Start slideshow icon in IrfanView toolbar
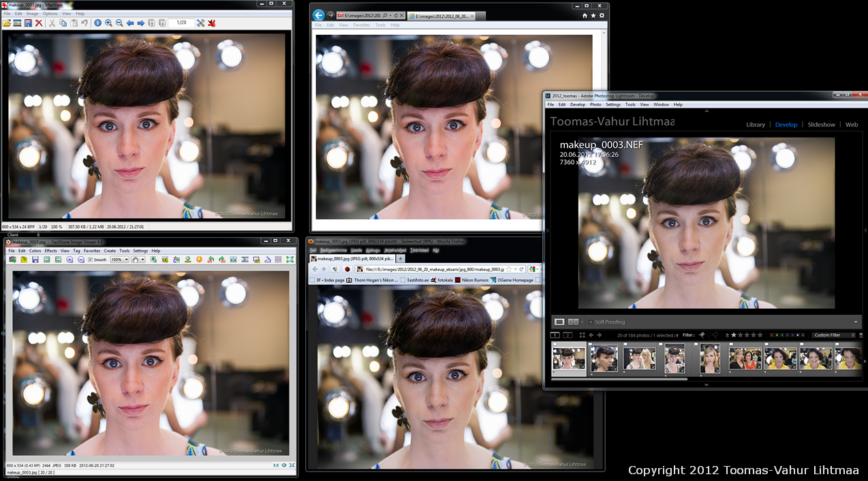 17,23
